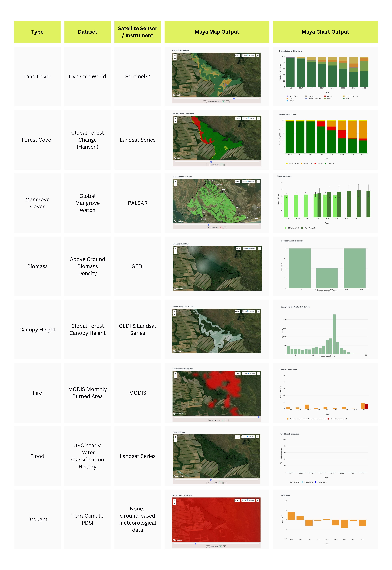Zoom in on the Flood Risk map
The height and width of the screenshot is (570, 392).
pos(176,437)
